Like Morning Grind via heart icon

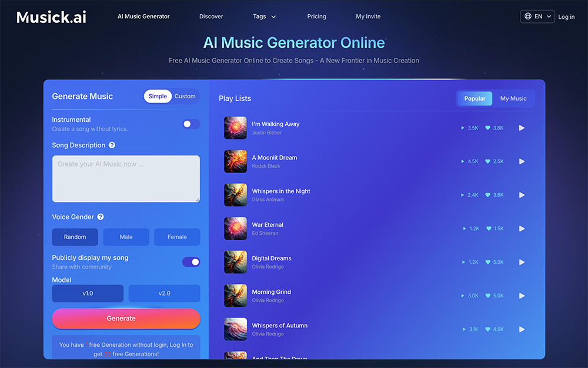tap(487, 296)
